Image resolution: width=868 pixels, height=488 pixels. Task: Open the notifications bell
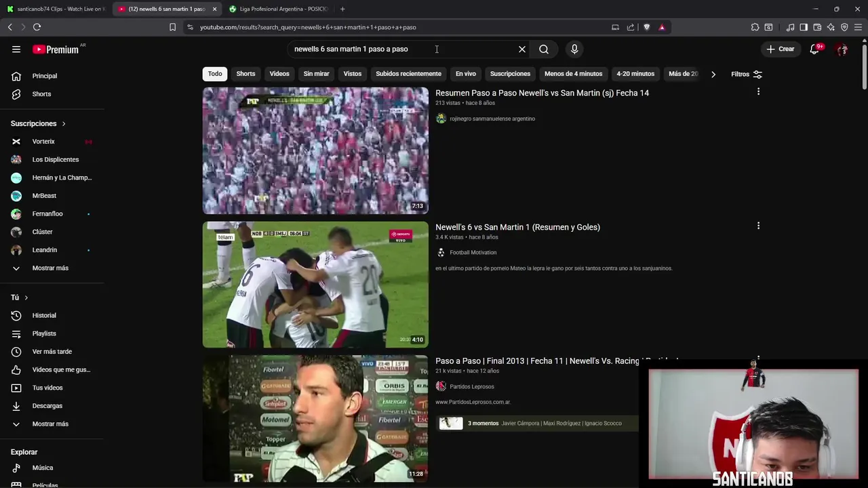pyautogui.click(x=814, y=49)
